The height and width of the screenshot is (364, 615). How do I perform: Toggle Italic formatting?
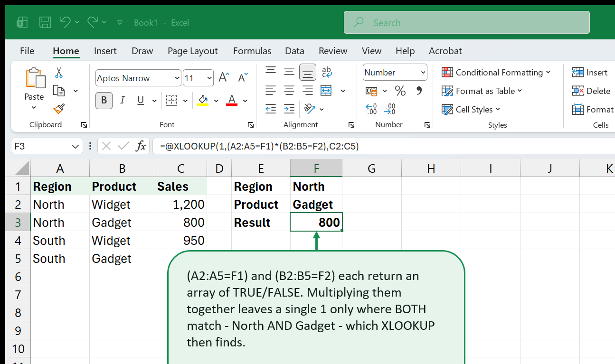123,100
